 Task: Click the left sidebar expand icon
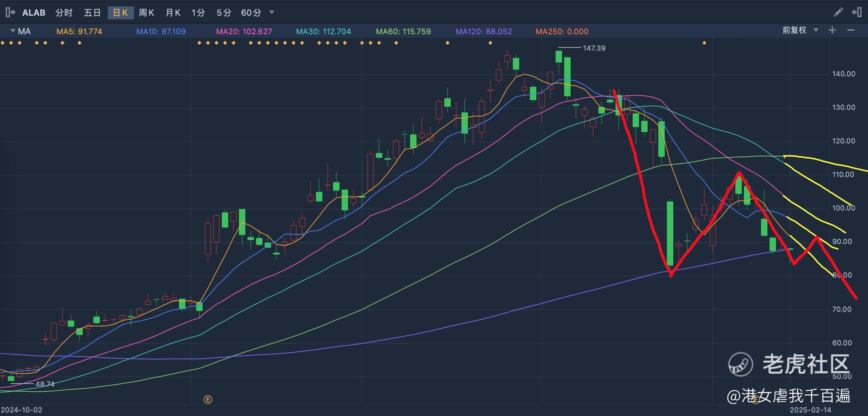(10, 12)
